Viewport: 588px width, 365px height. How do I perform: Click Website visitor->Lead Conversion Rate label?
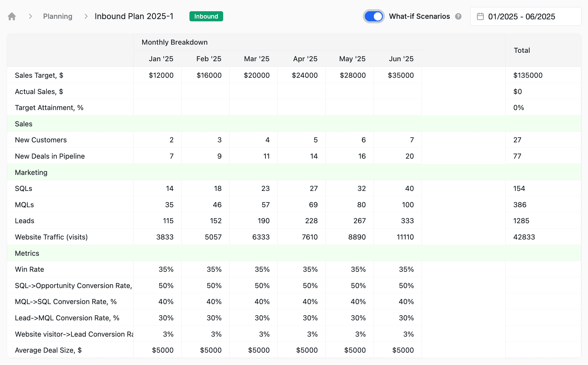74,334
